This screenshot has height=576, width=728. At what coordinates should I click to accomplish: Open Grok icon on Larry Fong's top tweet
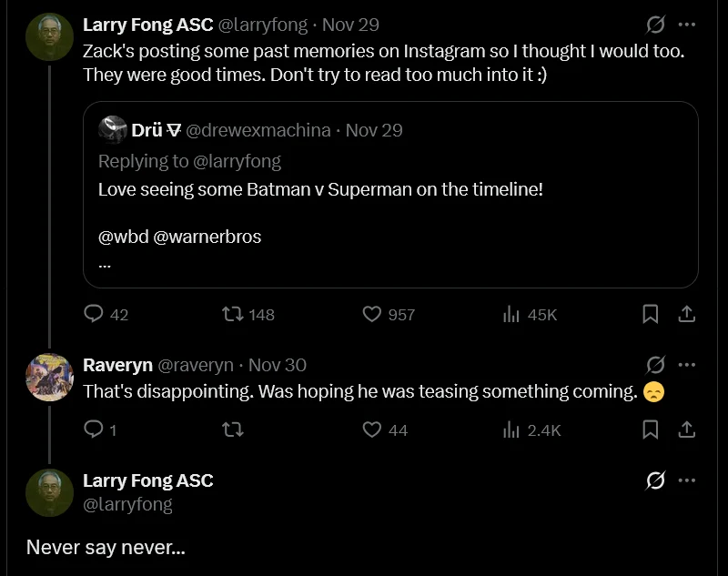[x=655, y=25]
